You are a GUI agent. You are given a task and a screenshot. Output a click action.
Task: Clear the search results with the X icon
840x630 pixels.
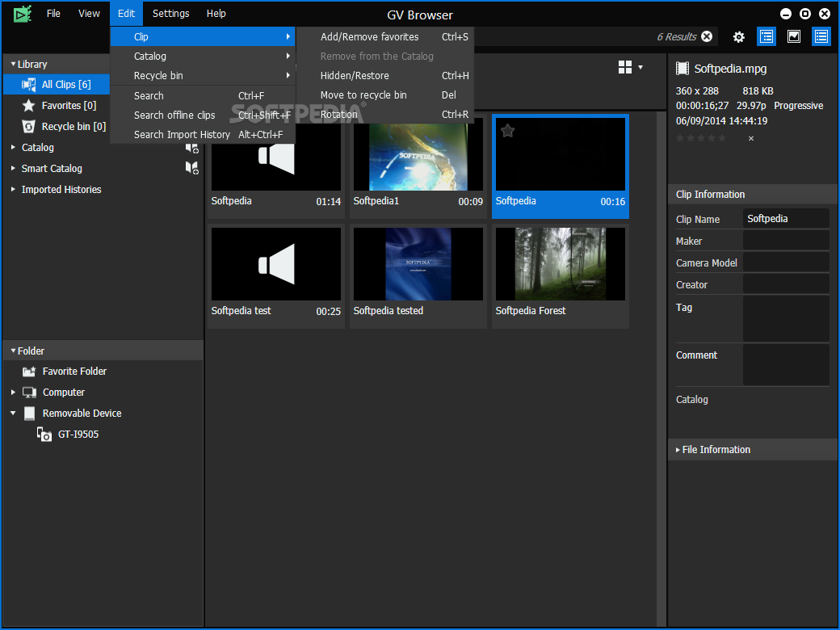(x=708, y=36)
